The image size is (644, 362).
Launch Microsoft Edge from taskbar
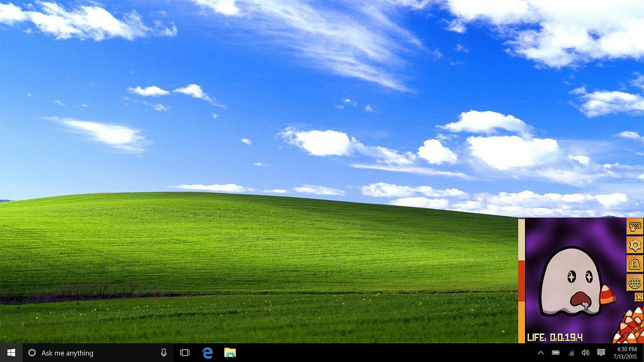[x=208, y=353]
